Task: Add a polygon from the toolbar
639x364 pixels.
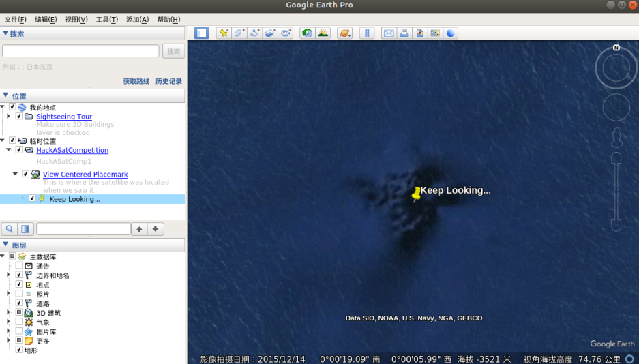Action: 239,33
